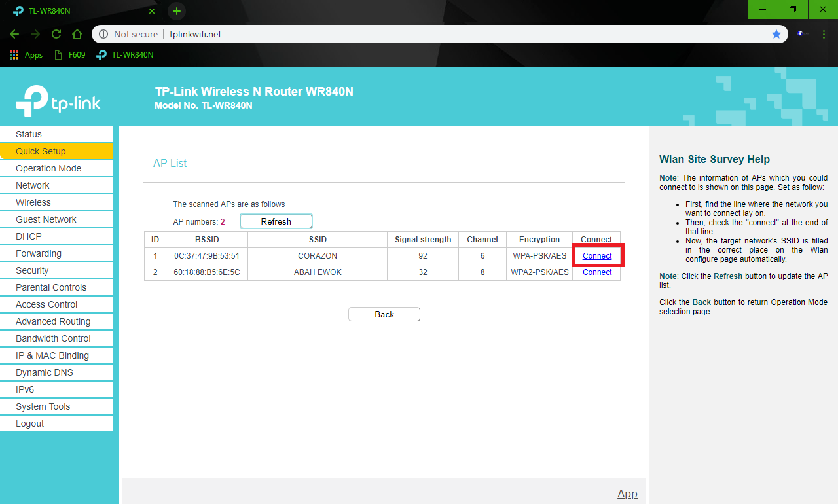
Task: Click the Back button
Action: 384,314
